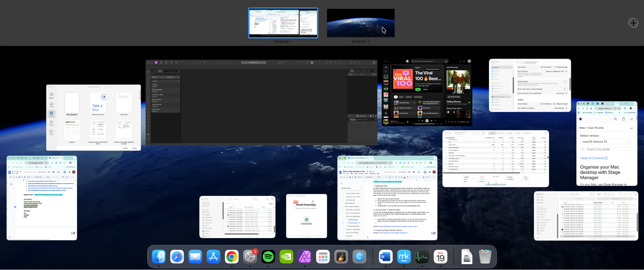The height and width of the screenshot is (270, 644).
Task: Launch the green NVIDIA app from Dock
Action: 286,257
